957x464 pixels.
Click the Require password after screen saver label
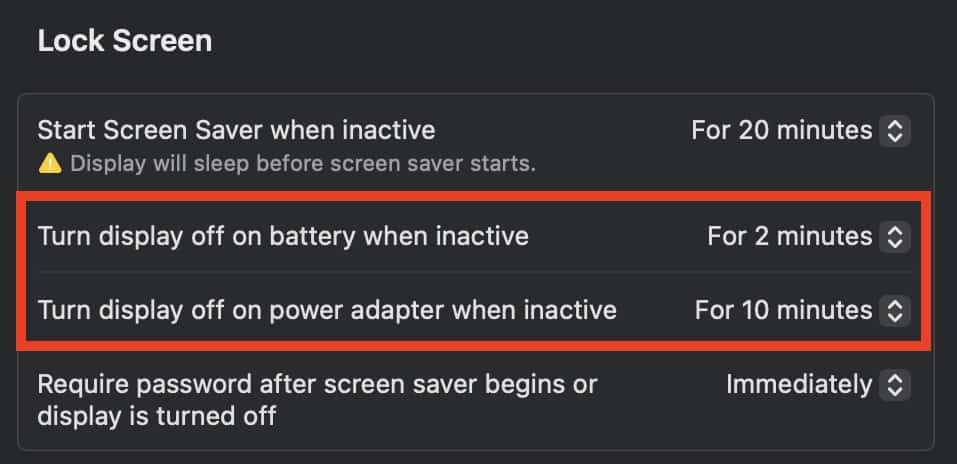tap(317, 384)
